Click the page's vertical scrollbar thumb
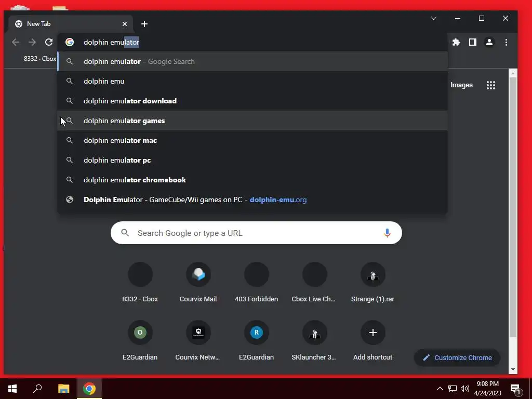The width and height of the screenshot is (532, 399). pyautogui.click(x=513, y=207)
